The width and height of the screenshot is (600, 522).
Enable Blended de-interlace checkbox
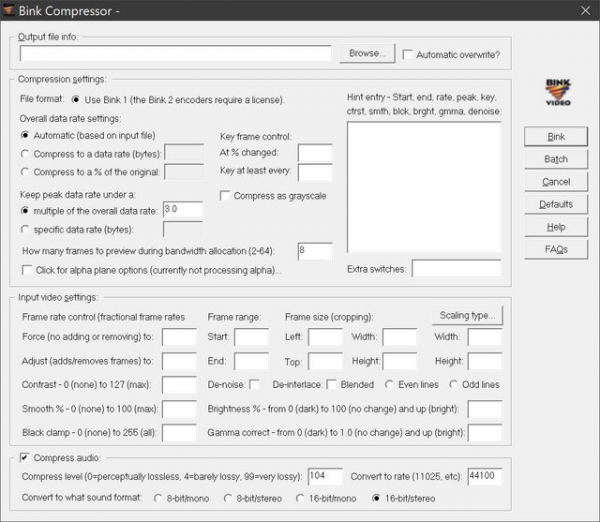[332, 384]
